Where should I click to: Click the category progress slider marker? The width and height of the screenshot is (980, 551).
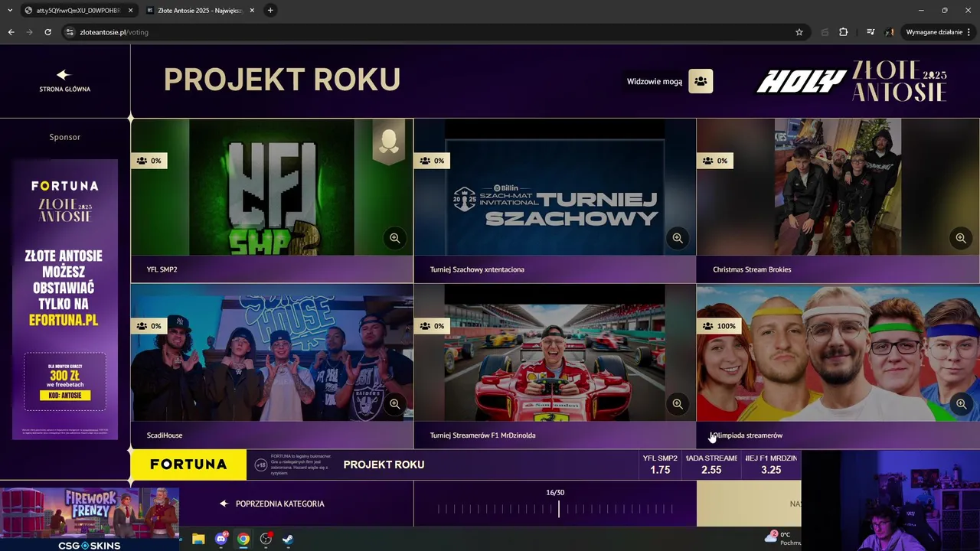click(558, 508)
